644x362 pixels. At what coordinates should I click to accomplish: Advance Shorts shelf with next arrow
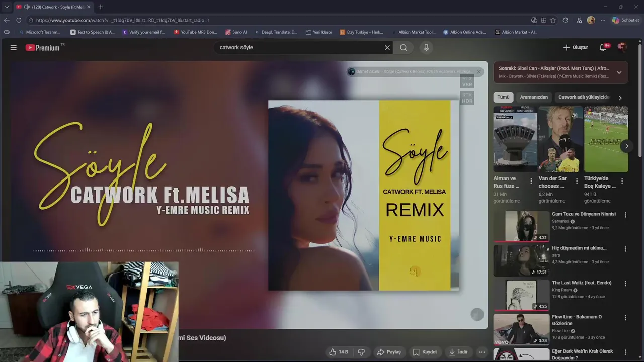[x=626, y=146]
